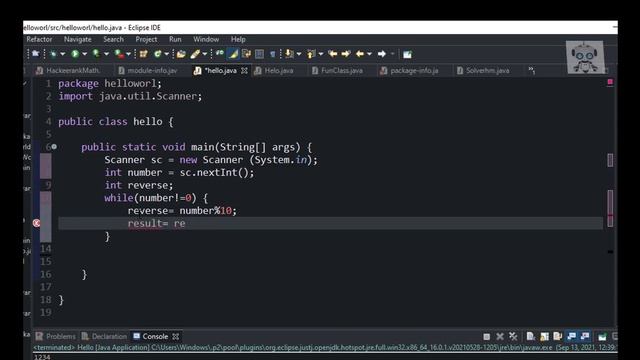Open the Search dropdown arrow
The width and height of the screenshot is (640, 360).
[x=205, y=54]
